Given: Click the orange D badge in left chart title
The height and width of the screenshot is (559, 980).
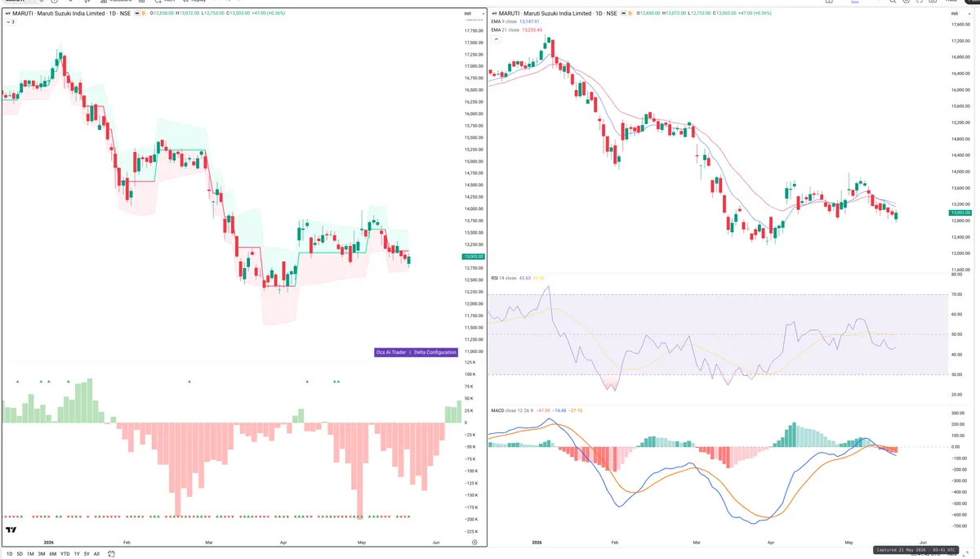Looking at the screenshot, I should (144, 13).
